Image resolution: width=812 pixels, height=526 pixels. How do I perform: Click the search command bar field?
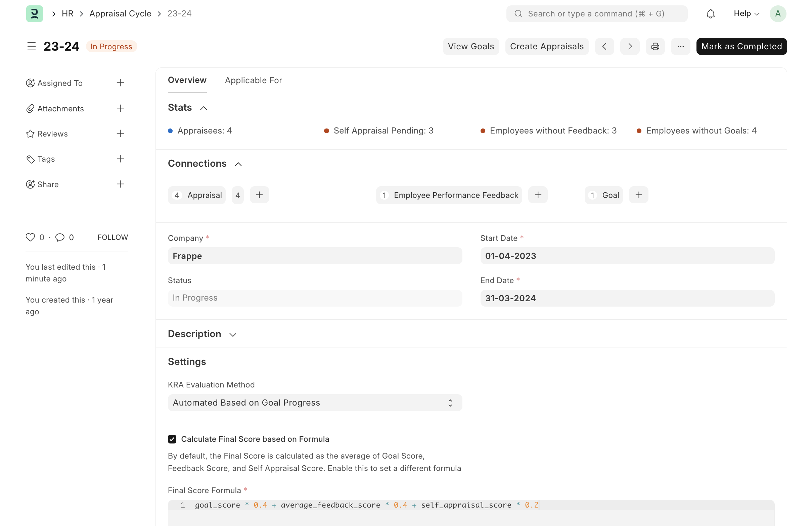pyautogui.click(x=596, y=14)
